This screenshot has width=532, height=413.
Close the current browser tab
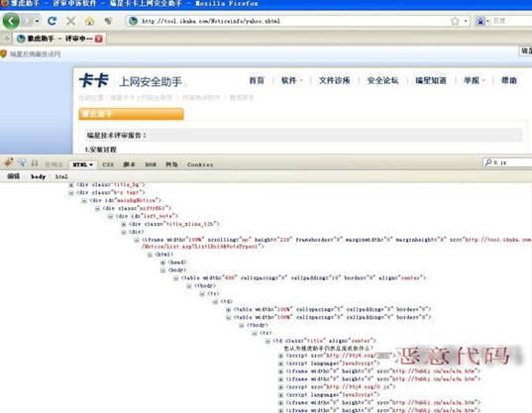coord(99,39)
